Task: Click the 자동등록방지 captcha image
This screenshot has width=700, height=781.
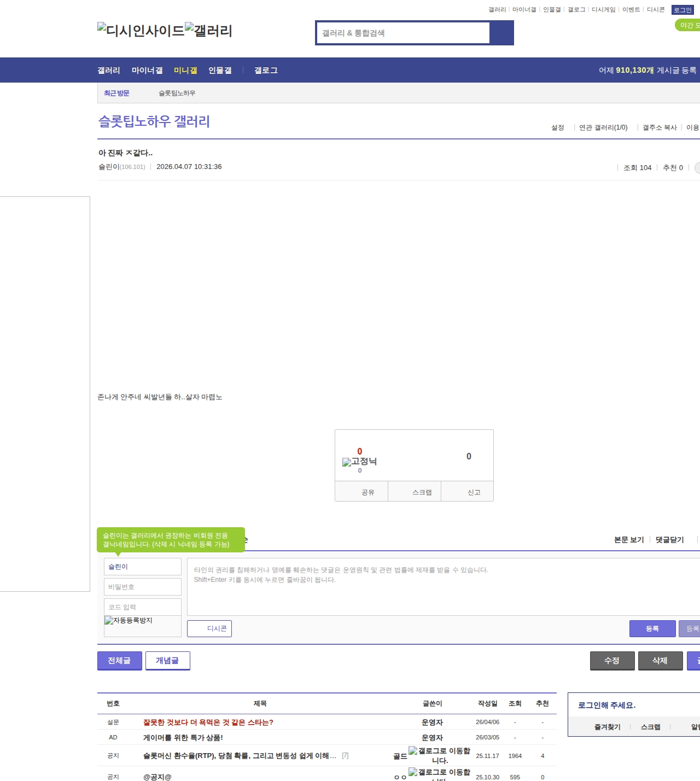Action: pyautogui.click(x=129, y=621)
